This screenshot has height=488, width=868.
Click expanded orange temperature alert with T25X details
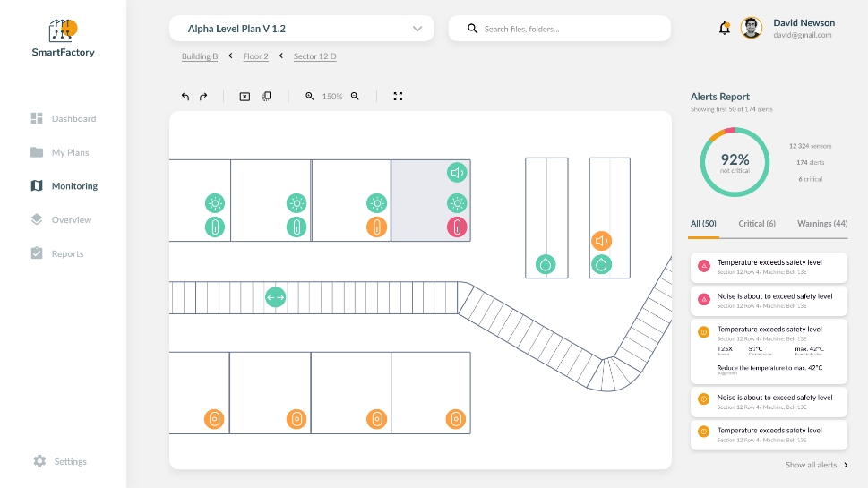(769, 351)
